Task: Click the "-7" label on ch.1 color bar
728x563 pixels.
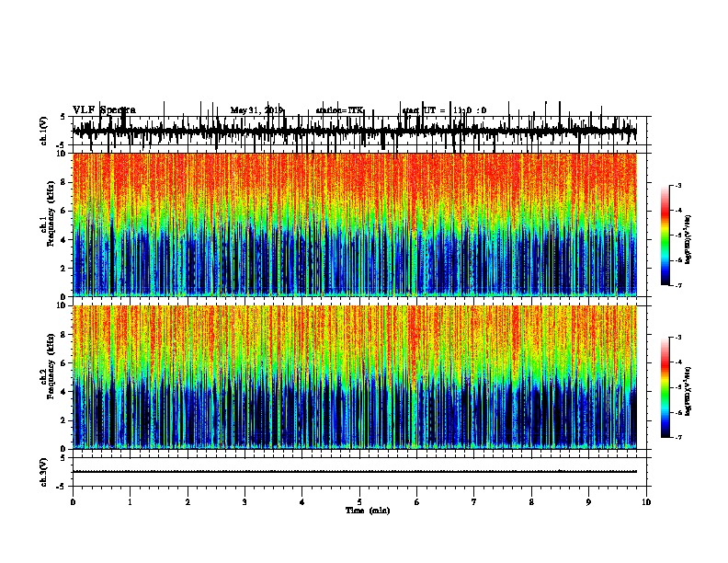Action: point(678,285)
